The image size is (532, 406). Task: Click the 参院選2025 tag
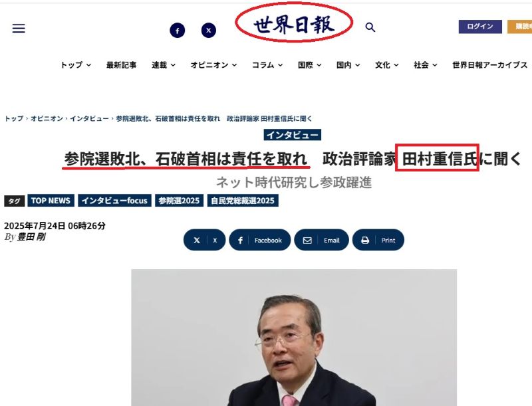(179, 201)
